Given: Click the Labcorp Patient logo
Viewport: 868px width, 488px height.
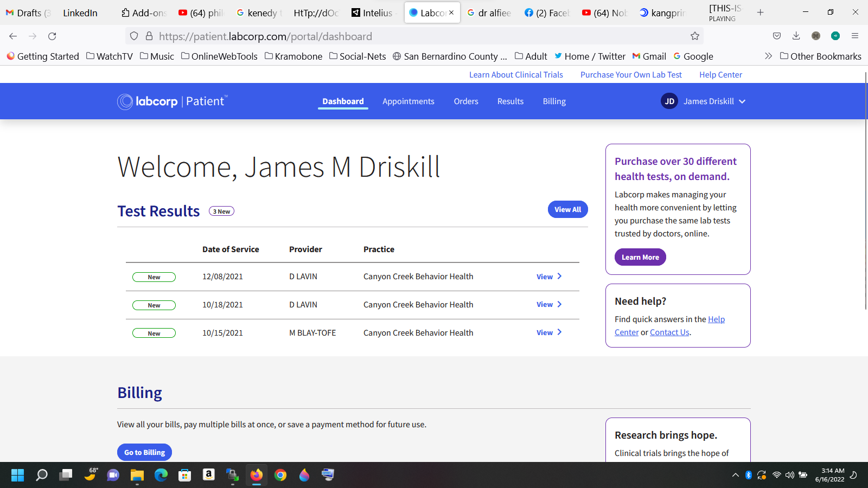Looking at the screenshot, I should 173,101.
